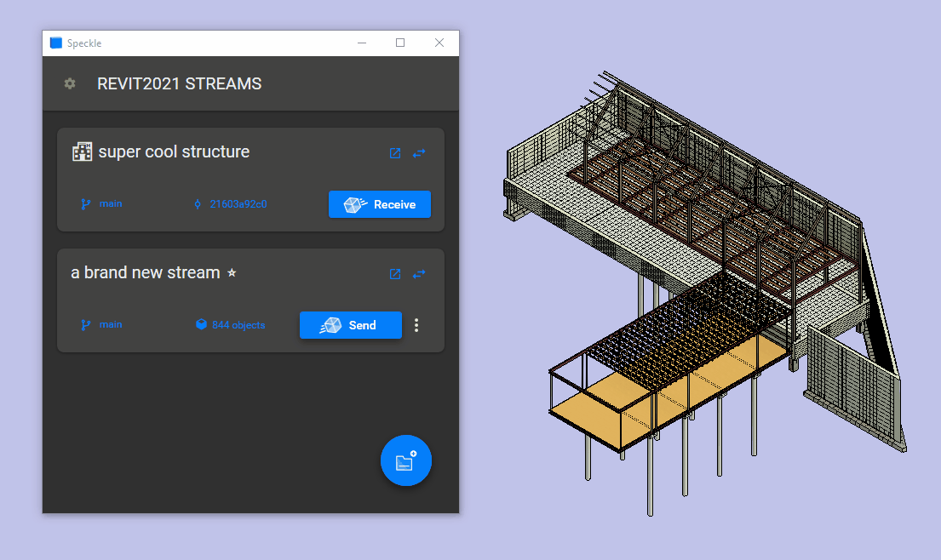Image resolution: width=941 pixels, height=560 pixels.
Task: Choose commit 21603a92c0
Action: tap(231, 204)
